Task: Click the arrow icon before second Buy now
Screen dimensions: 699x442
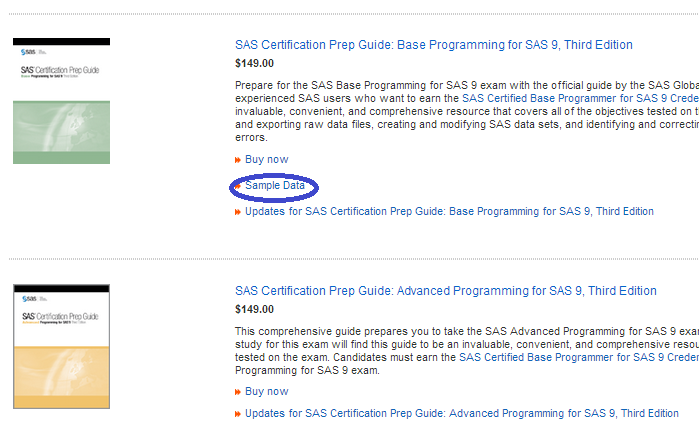Action: 238,392
